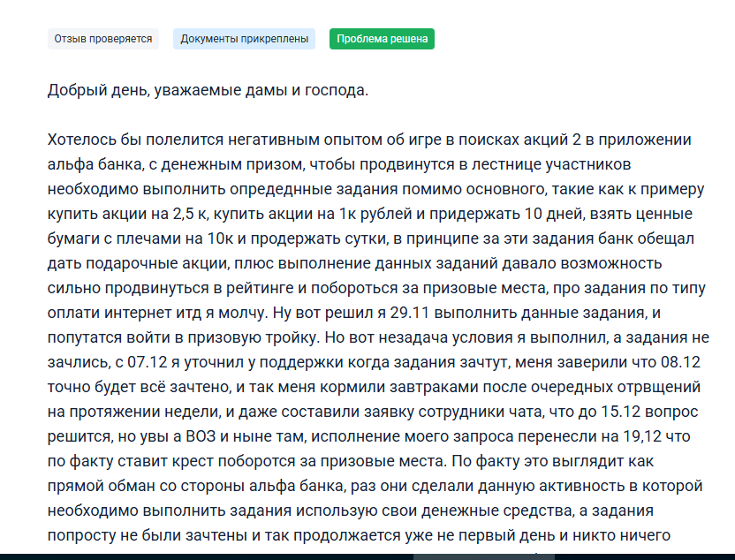Click the 'Документы прикреплены' badge
This screenshot has width=735, height=560.
coord(244,39)
